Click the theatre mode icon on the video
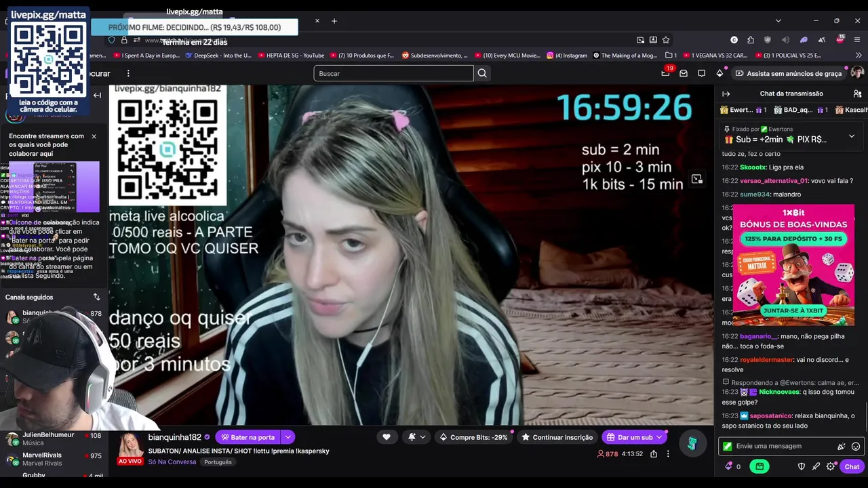This screenshot has height=488, width=868. click(696, 179)
